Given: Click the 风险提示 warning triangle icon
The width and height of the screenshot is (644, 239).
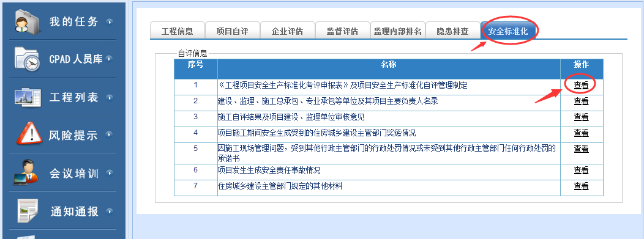Looking at the screenshot, I should coord(29,134).
